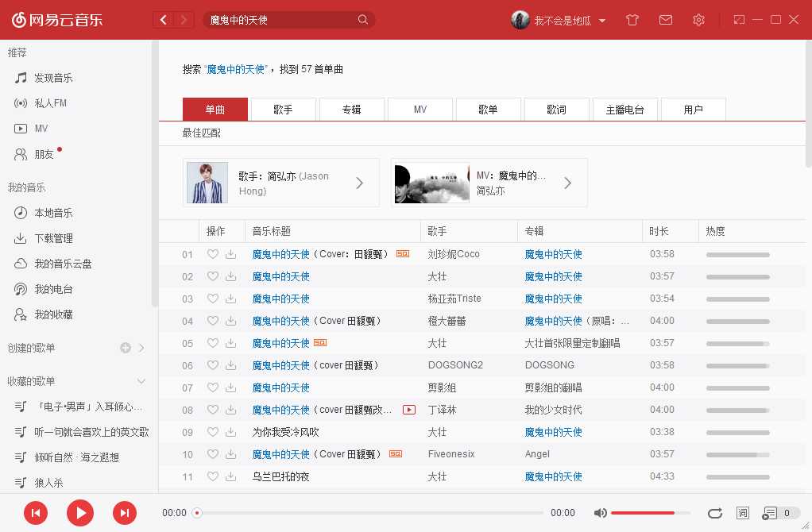This screenshot has width=812, height=532.
Task: Switch to MV results tab
Action: pos(420,110)
